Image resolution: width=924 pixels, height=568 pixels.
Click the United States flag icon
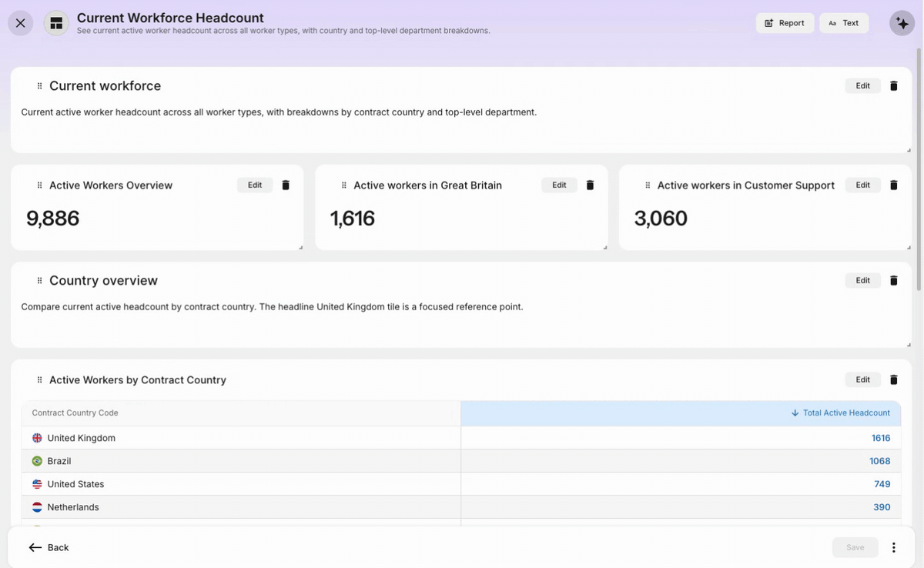point(37,484)
